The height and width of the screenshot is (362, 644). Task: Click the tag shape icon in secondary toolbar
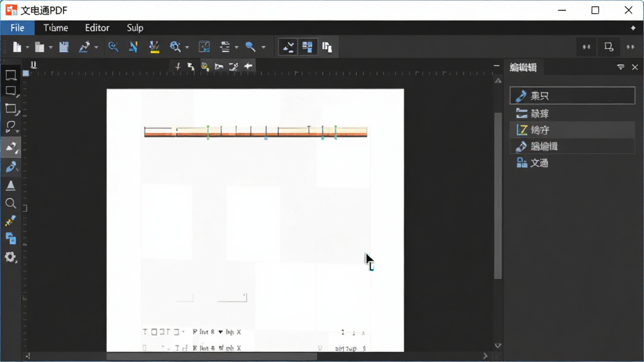point(219,67)
